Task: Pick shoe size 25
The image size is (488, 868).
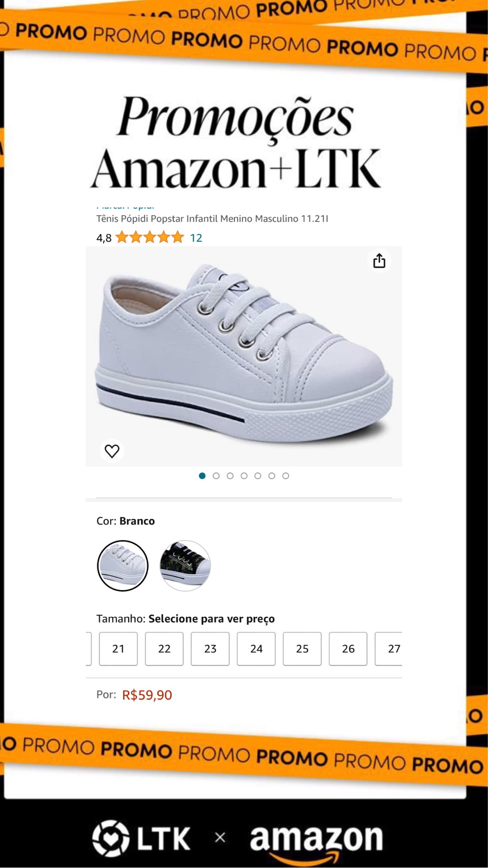Action: pos(302,649)
